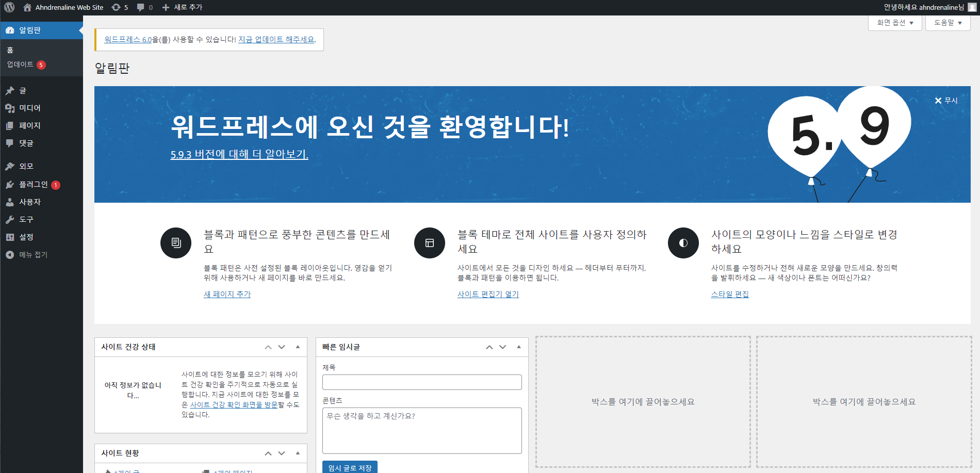Image resolution: width=980 pixels, height=473 pixels.
Task: Click the 페이지 pages icon in sidebar
Action: click(10, 126)
